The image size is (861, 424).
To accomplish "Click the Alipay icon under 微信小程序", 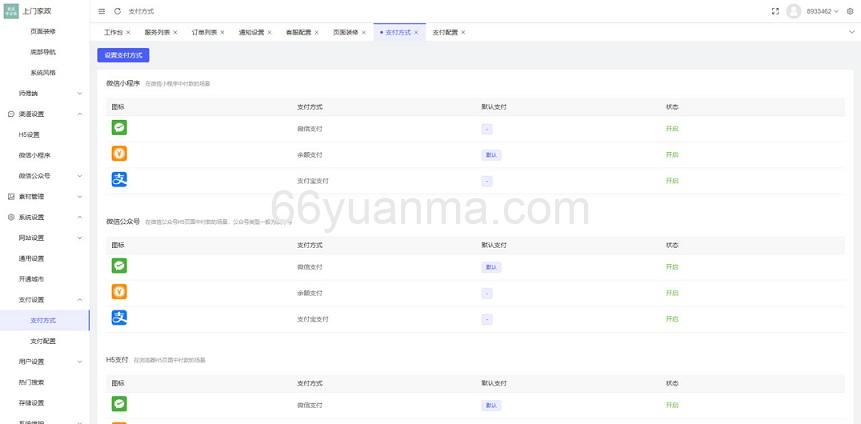I will coord(119,180).
